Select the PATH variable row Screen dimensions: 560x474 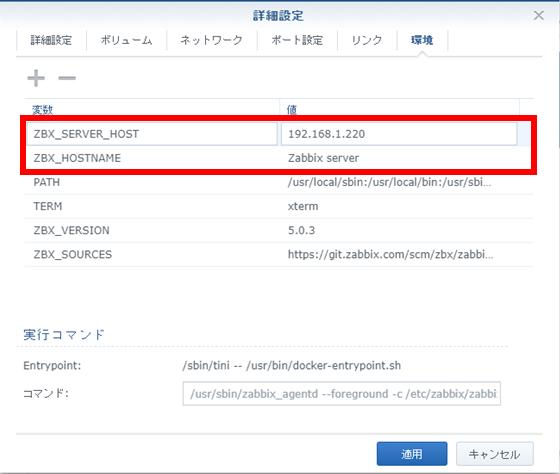click(x=279, y=182)
